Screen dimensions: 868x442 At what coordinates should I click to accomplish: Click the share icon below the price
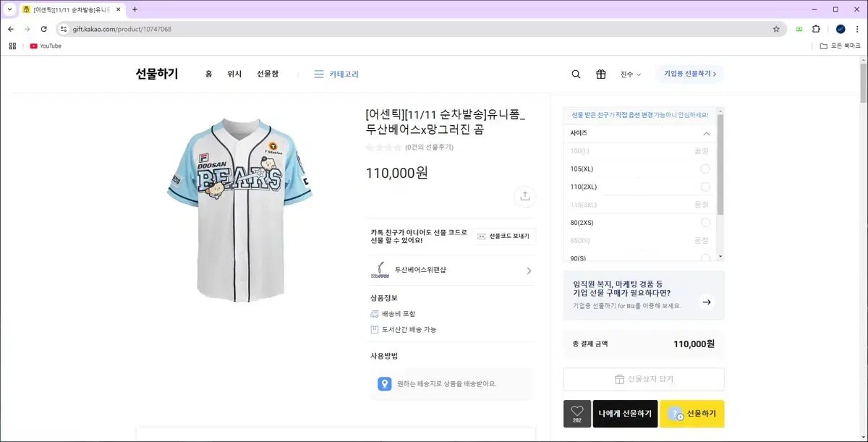pos(524,196)
